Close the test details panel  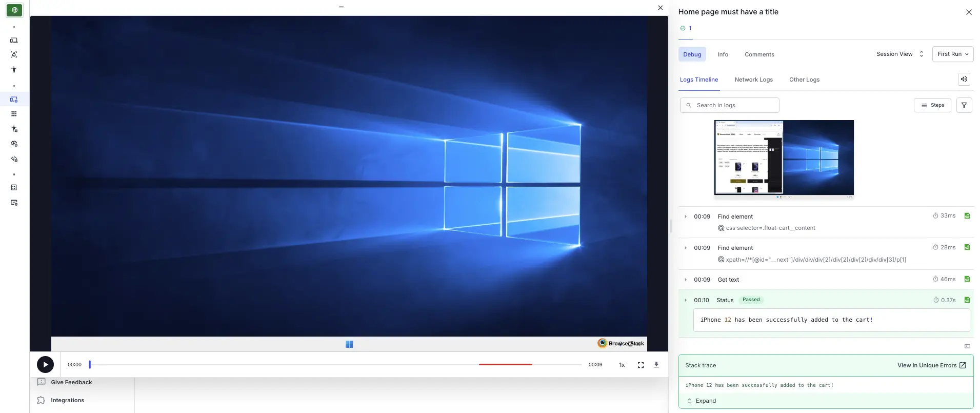coord(969,12)
